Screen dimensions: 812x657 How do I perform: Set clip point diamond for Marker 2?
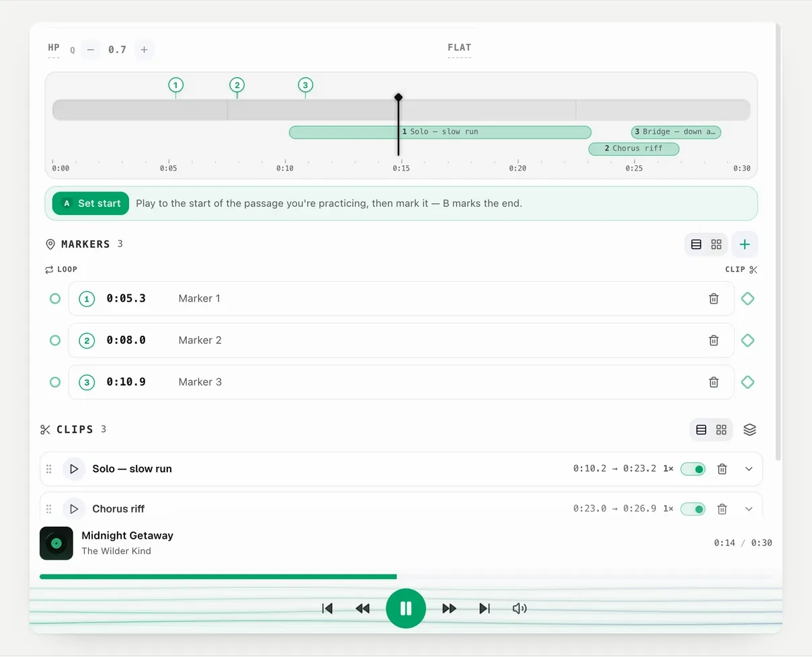[747, 341]
